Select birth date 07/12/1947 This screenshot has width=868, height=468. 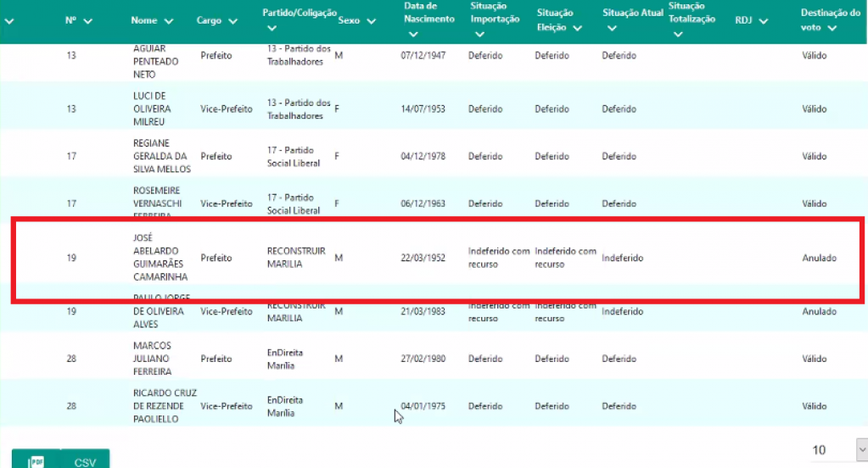click(x=423, y=55)
